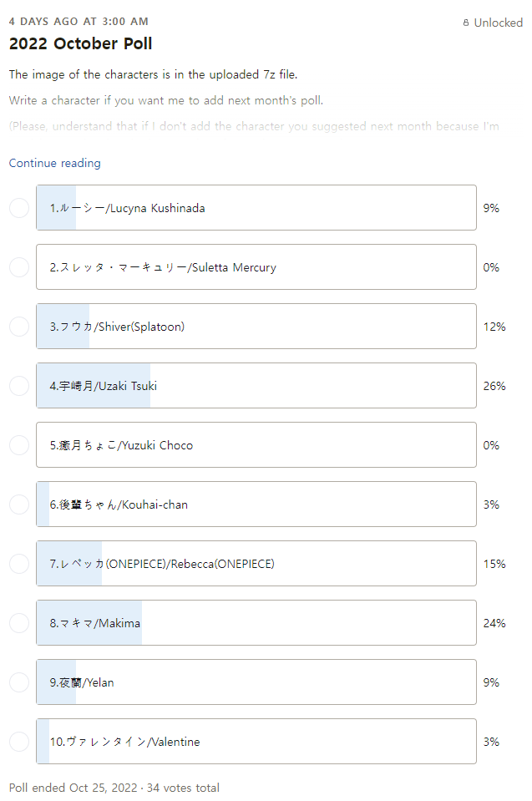
Task: Click the Unlocked lock icon
Action: click(x=466, y=23)
